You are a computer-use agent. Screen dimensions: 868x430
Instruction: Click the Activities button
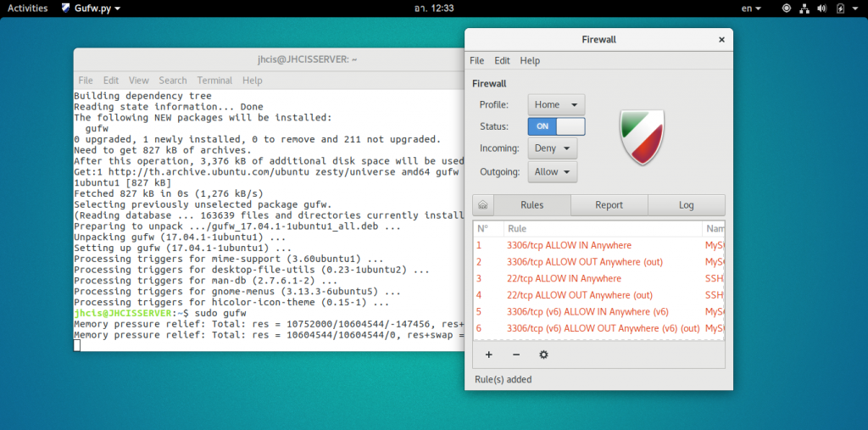[28, 8]
